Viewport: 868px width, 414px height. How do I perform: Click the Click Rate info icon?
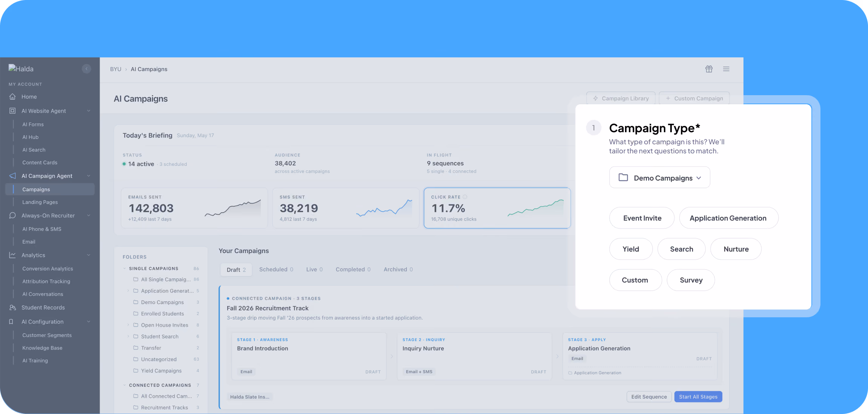tap(465, 197)
